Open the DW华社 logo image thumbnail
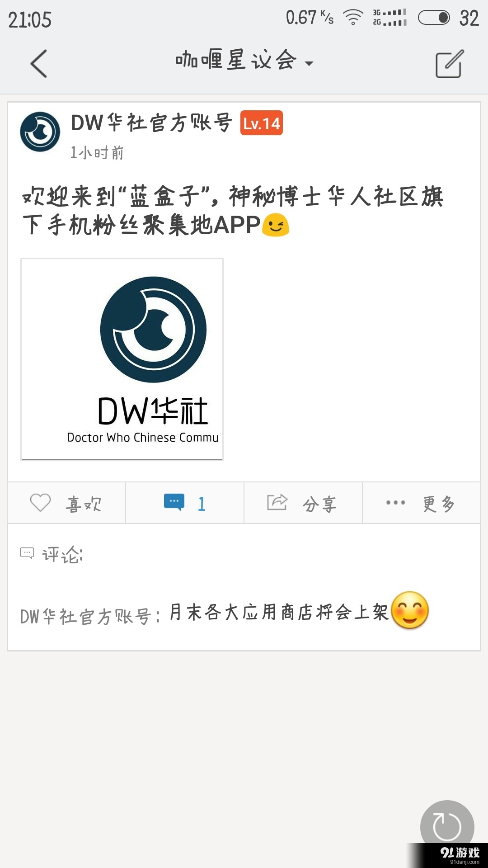 122,359
